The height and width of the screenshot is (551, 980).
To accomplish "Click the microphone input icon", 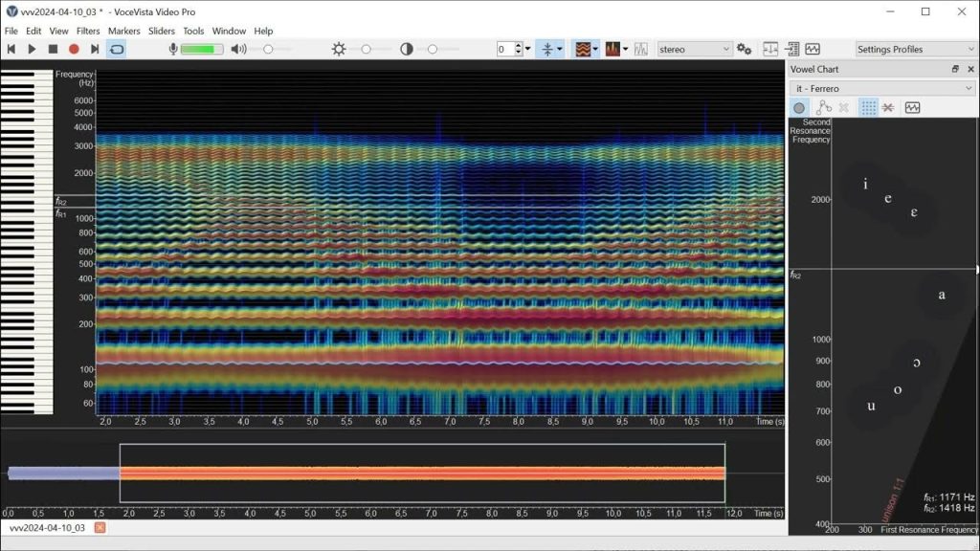I will pyautogui.click(x=173, y=49).
